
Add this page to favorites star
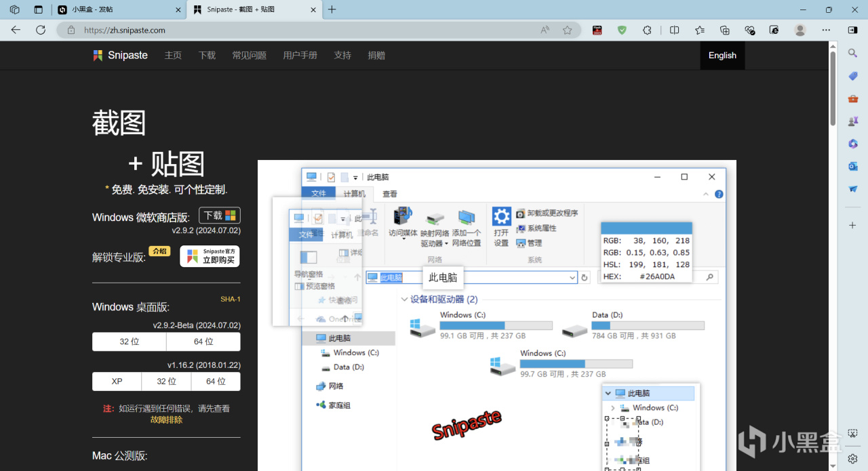(x=567, y=30)
